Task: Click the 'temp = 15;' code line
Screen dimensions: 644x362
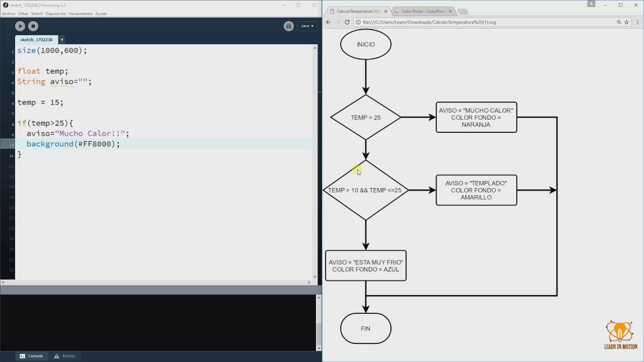Action: click(x=40, y=102)
